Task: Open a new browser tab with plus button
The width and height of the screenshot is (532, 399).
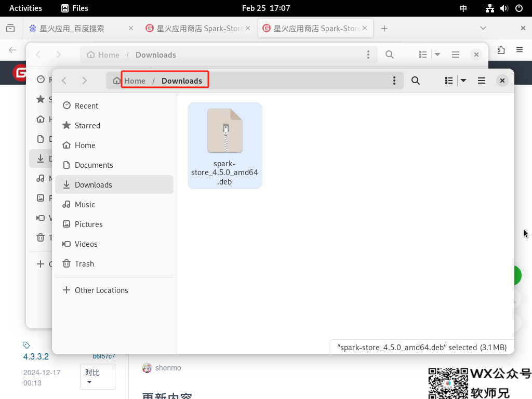Action: click(x=384, y=29)
